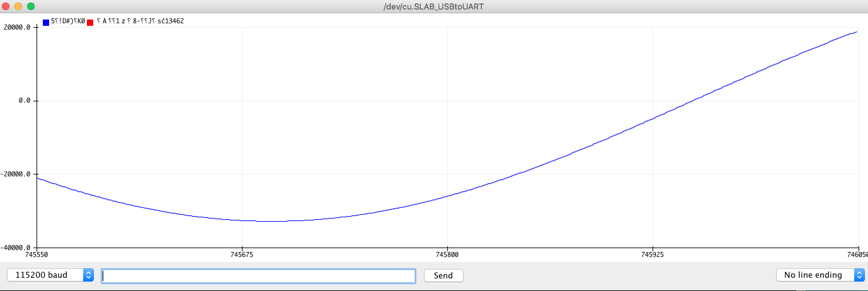868x291 pixels.
Task: Expand the No line ending dropdown
Action: pos(820,275)
